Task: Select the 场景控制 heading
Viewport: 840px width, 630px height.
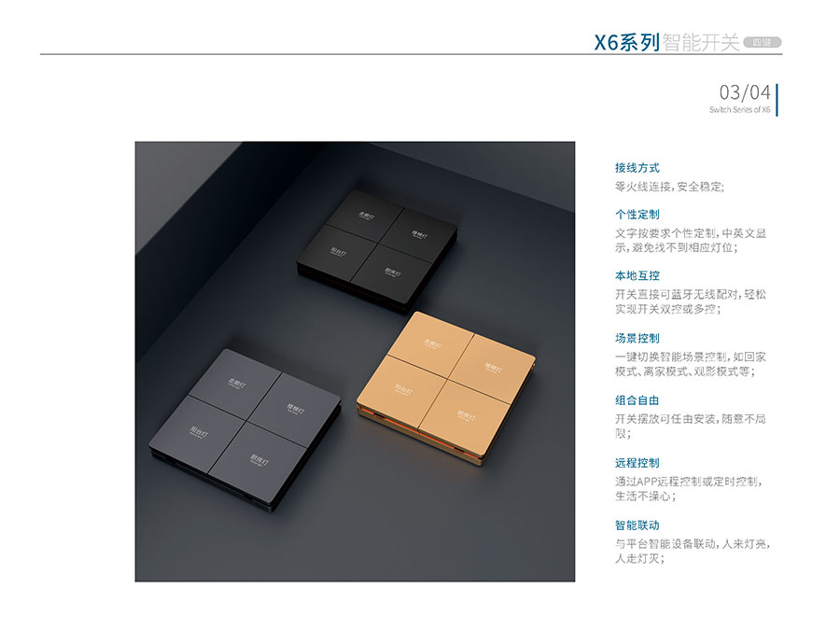Action: [x=637, y=338]
